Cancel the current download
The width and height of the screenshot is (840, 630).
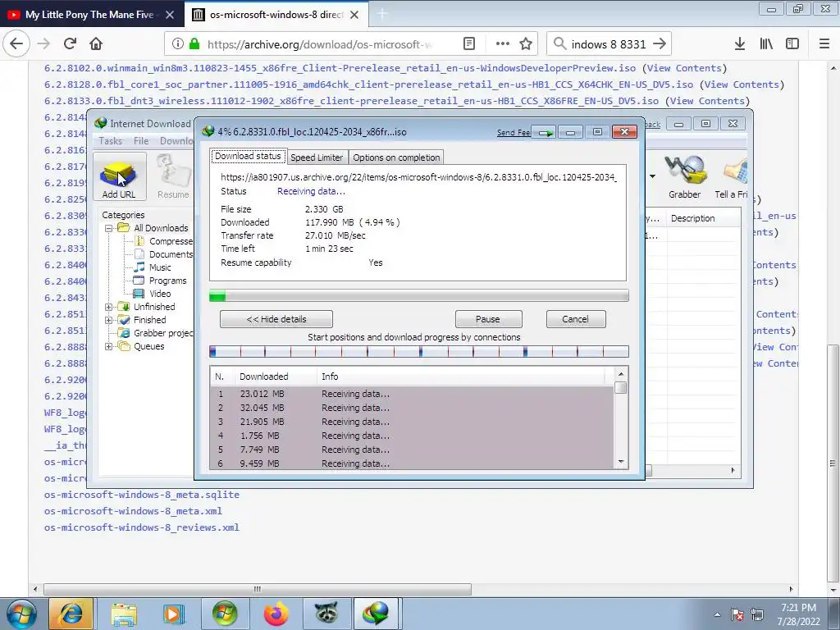(575, 319)
